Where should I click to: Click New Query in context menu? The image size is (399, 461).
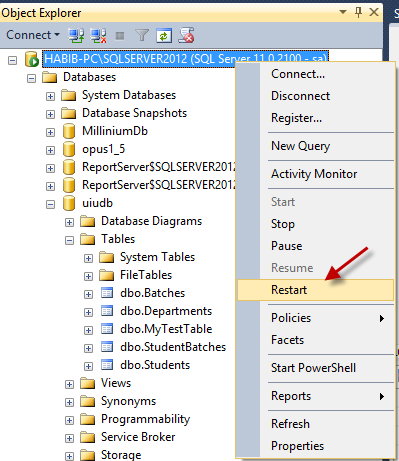[301, 146]
